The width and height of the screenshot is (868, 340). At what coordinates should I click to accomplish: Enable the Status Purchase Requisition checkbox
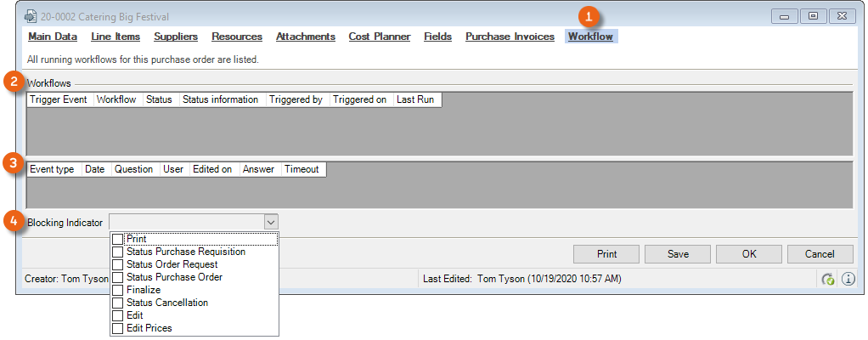(x=118, y=252)
